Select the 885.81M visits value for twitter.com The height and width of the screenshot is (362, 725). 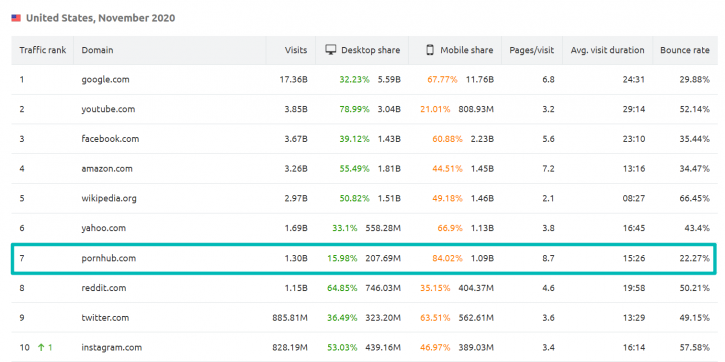290,318
